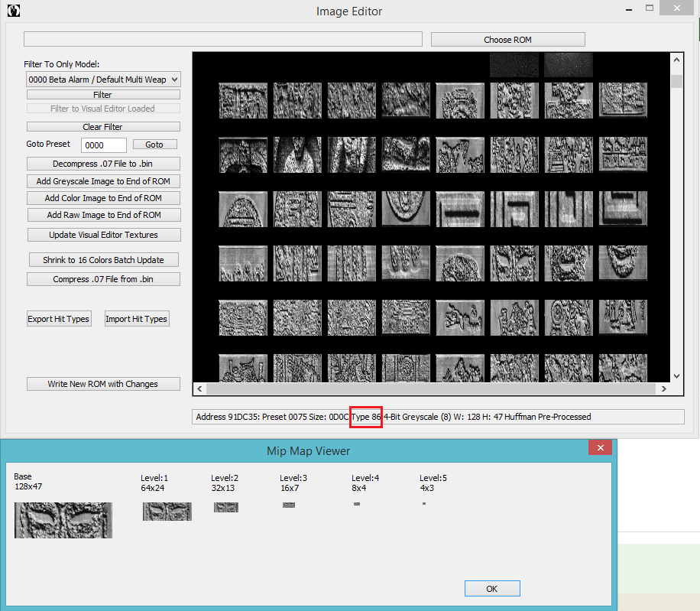Click the vertical scrollbar thumb

coord(677,81)
